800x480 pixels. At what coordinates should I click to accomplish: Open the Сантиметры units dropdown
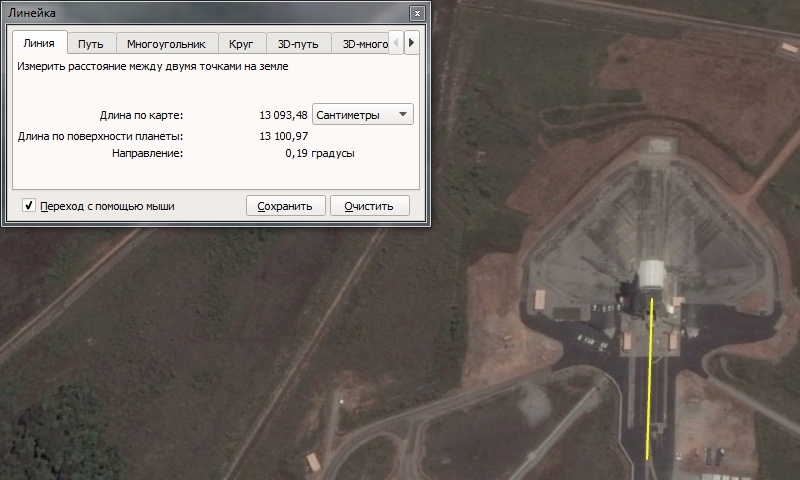click(x=363, y=115)
